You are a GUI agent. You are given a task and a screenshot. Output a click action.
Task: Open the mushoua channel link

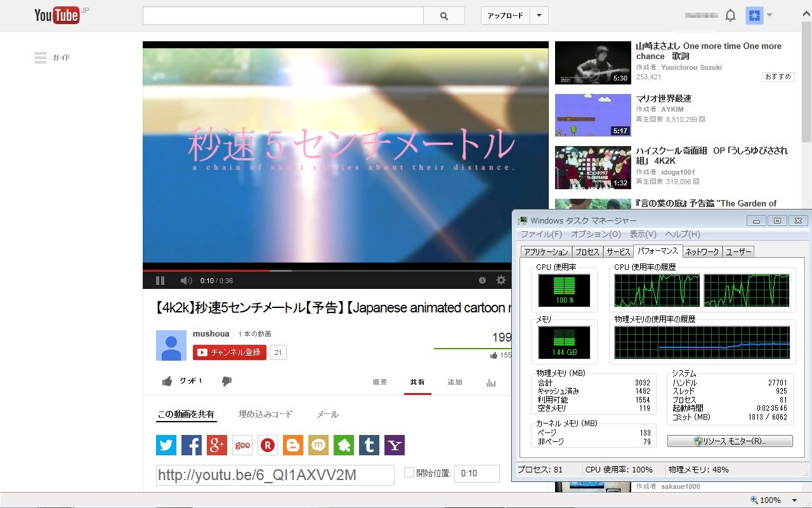(211, 334)
